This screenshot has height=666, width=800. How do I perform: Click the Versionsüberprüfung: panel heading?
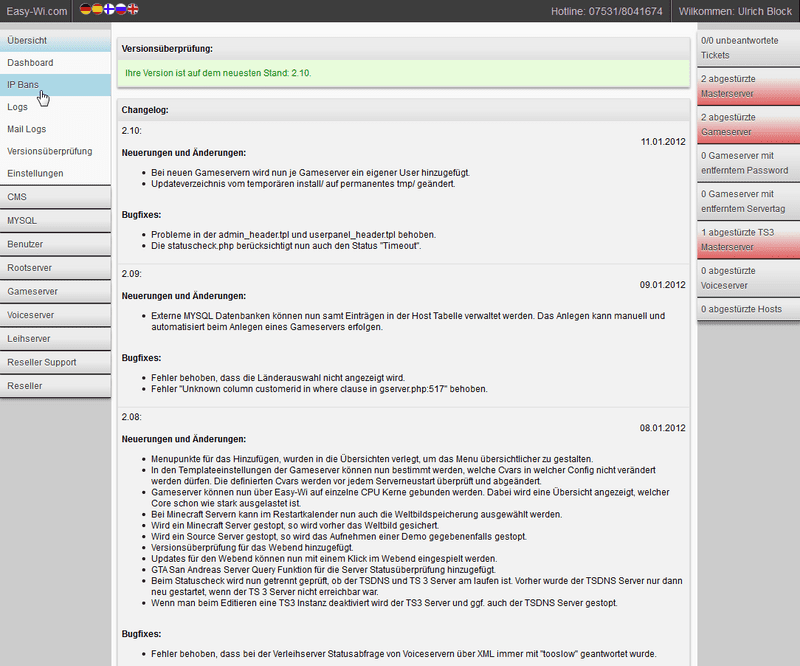tap(167, 49)
